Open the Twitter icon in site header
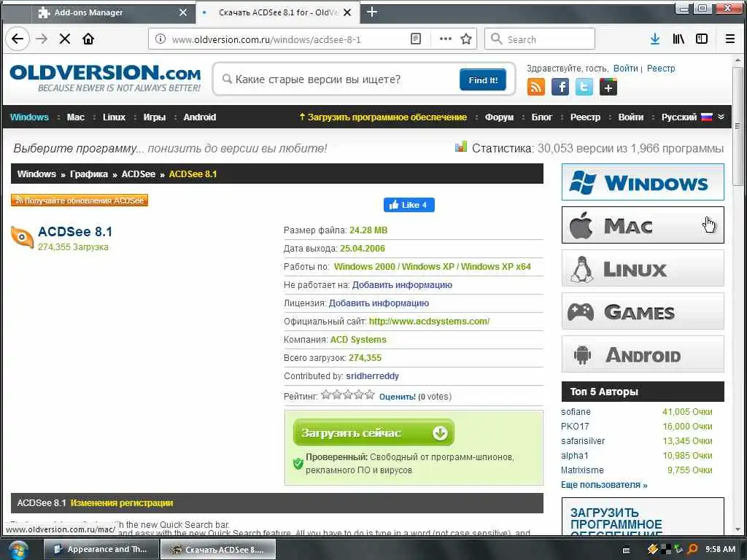 tap(584, 87)
